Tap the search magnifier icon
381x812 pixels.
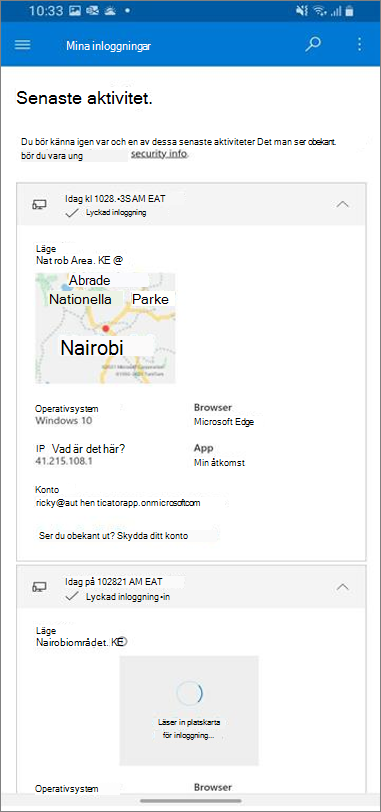click(x=313, y=45)
